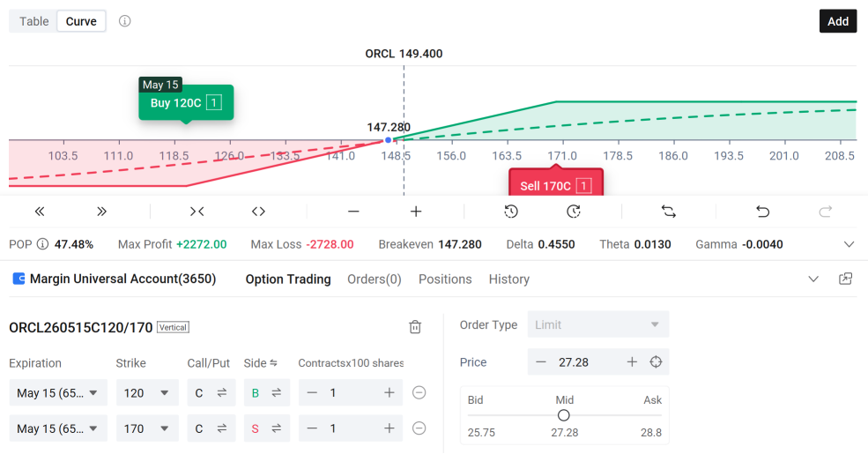Viewport: 868px width, 454px height.
Task: Shift strikes left with double-chevron icon
Action: coord(40,212)
